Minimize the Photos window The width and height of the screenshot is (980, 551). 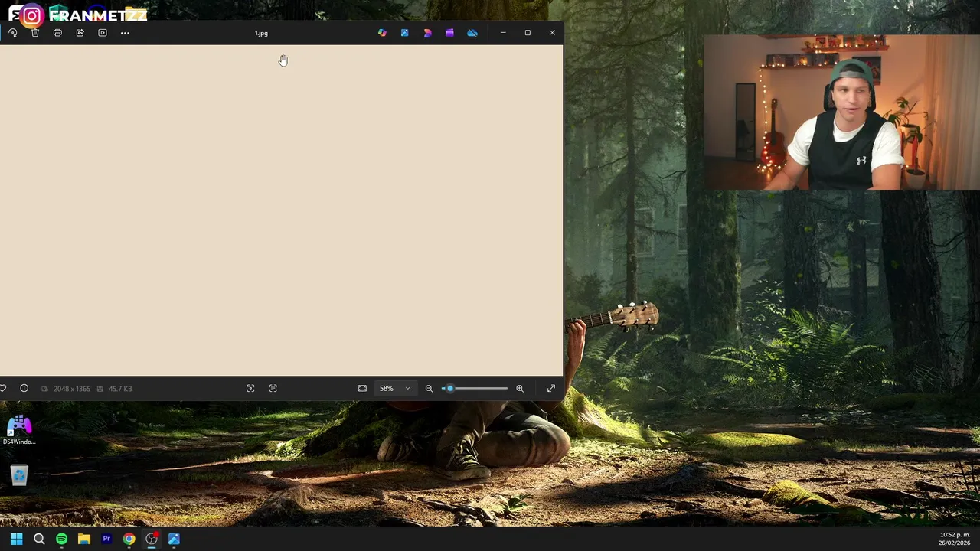(503, 33)
